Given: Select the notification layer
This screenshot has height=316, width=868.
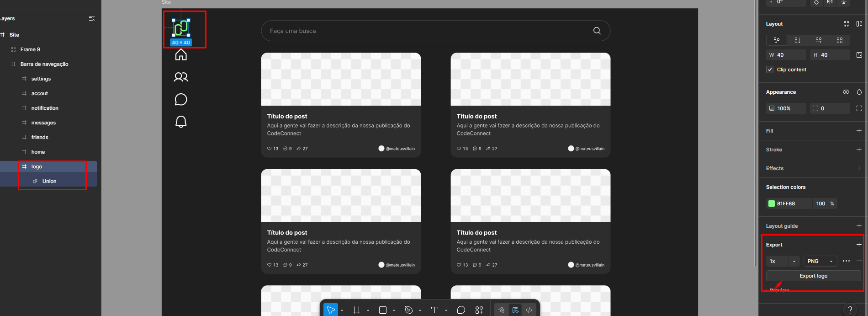Looking at the screenshot, I should (x=45, y=108).
